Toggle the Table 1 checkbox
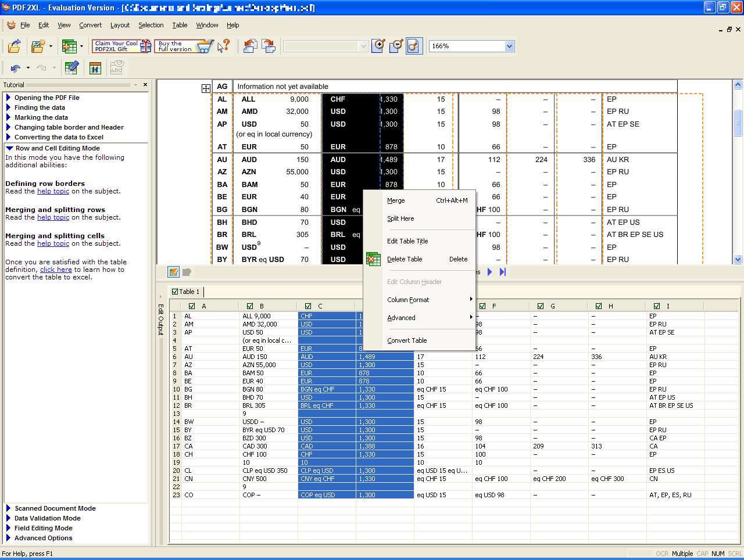The width and height of the screenshot is (744, 560). pyautogui.click(x=175, y=292)
